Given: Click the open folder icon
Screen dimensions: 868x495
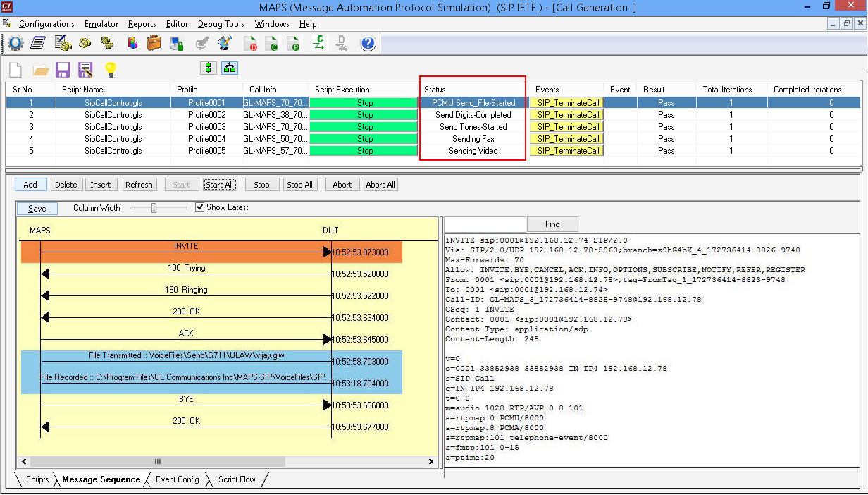Looking at the screenshot, I should pyautogui.click(x=41, y=69).
